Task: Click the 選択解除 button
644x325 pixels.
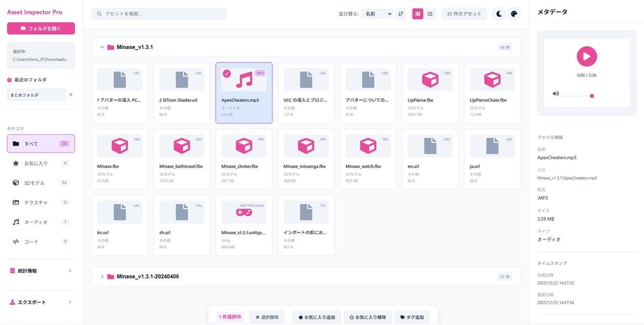Action: coord(267,317)
